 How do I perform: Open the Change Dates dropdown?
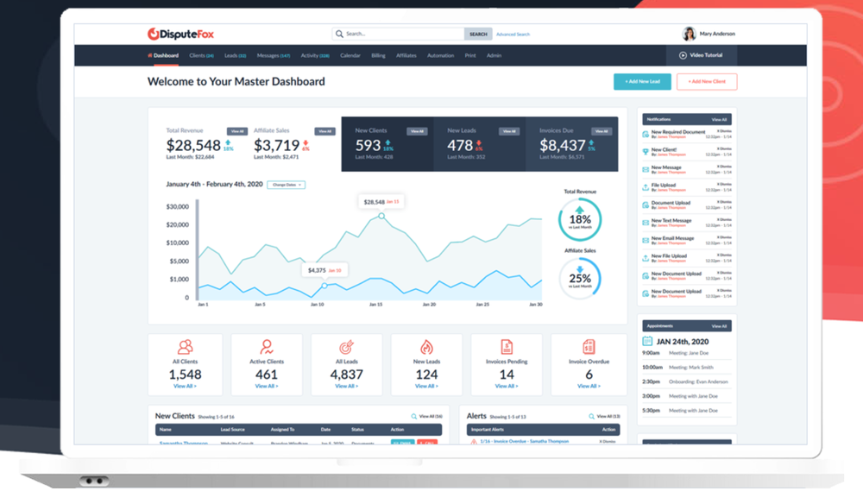coord(287,185)
